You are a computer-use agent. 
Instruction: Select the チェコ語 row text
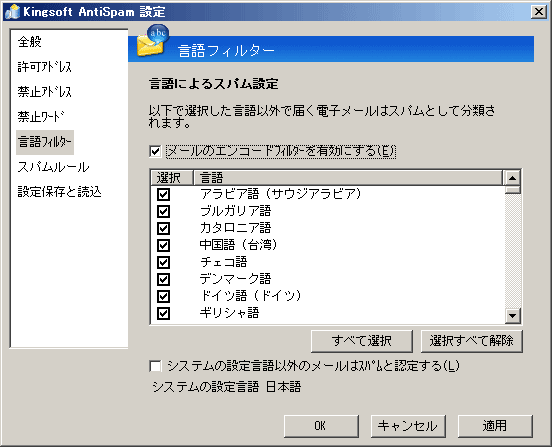(224, 262)
